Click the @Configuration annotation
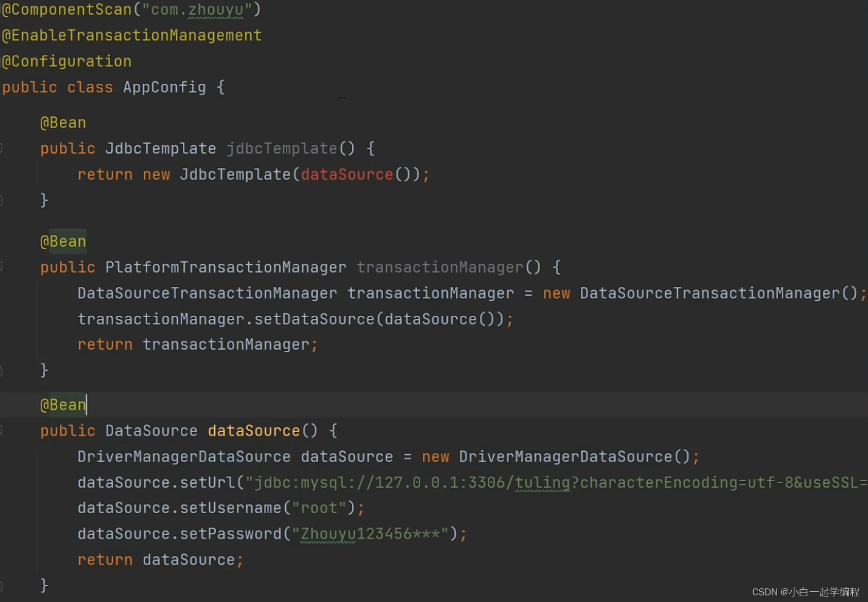Screen dimensions: 868x602 [x=66, y=61]
